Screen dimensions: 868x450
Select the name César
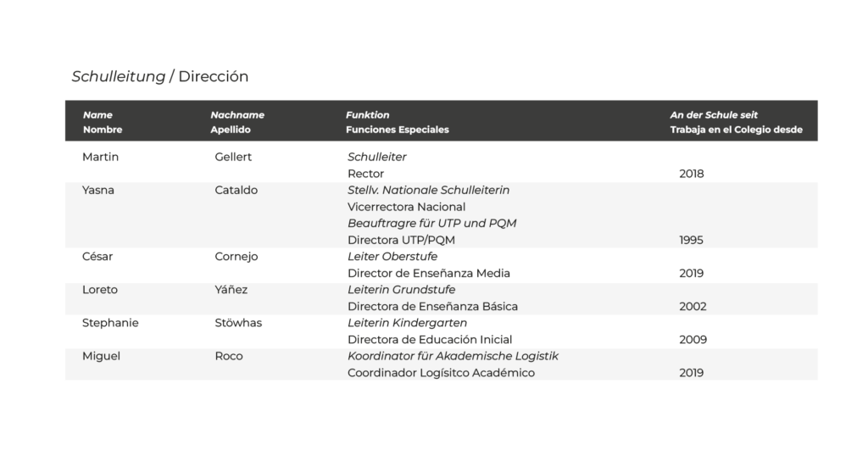97,256
